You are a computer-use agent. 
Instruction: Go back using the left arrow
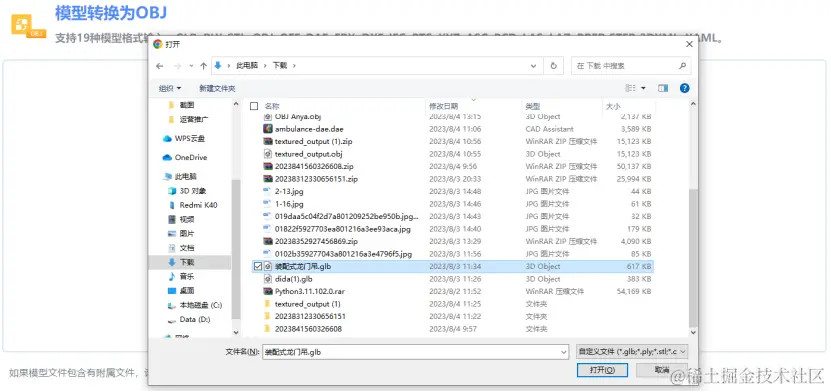pyautogui.click(x=160, y=66)
